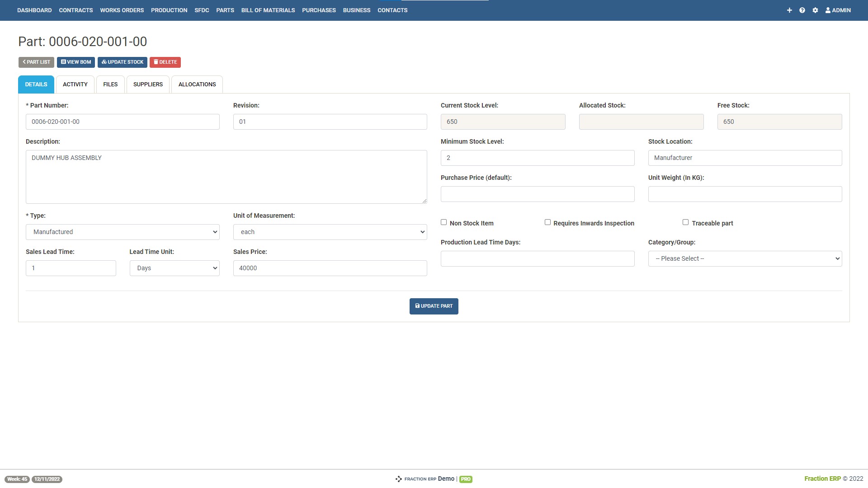Check Requires Inwards Inspection
The height and width of the screenshot is (488, 868).
pos(547,222)
